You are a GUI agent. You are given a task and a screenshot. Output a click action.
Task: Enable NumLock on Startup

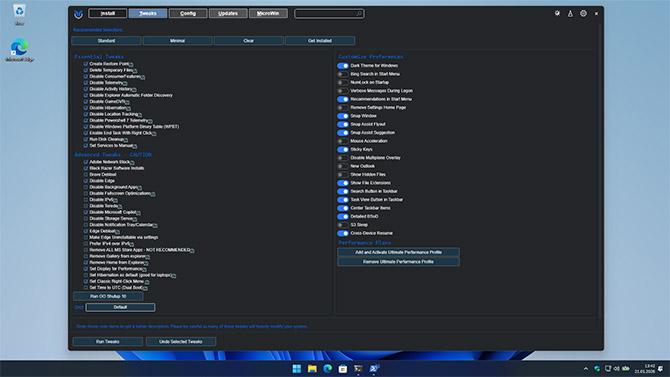(343, 82)
